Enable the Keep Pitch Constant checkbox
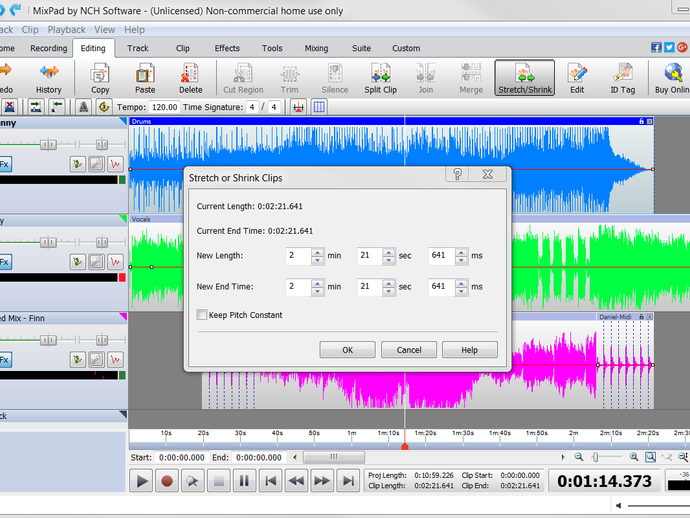Screen dimensions: 690x518 tap(203, 315)
